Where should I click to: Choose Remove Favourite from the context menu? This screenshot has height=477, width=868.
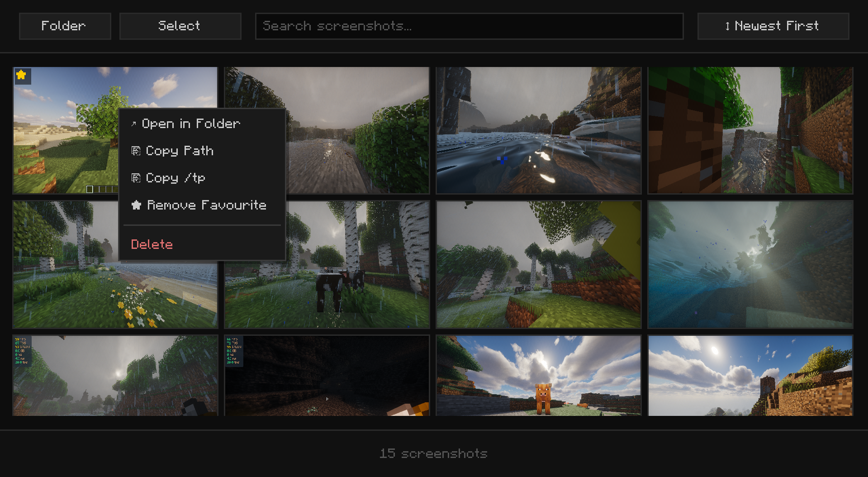[202, 205]
